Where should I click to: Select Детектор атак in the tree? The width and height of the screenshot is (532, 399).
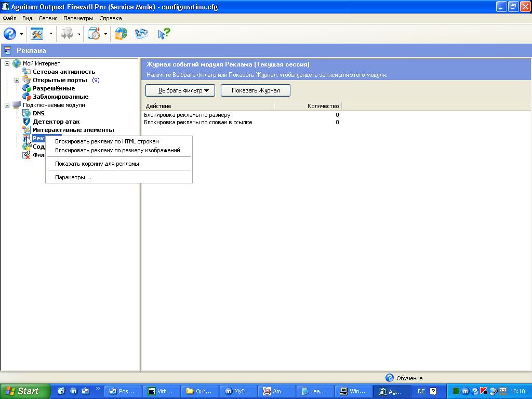(x=56, y=122)
